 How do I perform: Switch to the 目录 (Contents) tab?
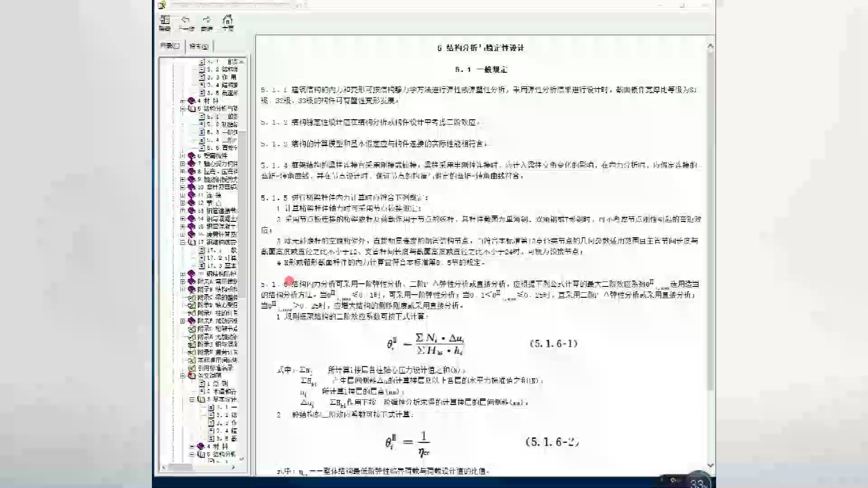pyautogui.click(x=170, y=46)
